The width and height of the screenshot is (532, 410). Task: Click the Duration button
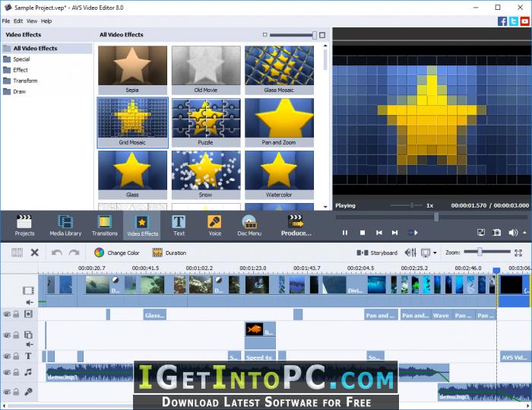point(169,253)
